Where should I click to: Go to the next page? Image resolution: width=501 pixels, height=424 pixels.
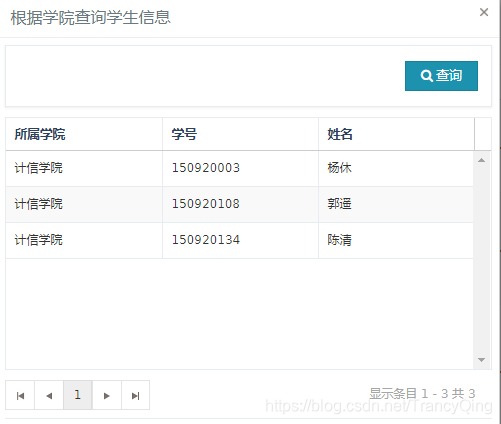click(107, 395)
